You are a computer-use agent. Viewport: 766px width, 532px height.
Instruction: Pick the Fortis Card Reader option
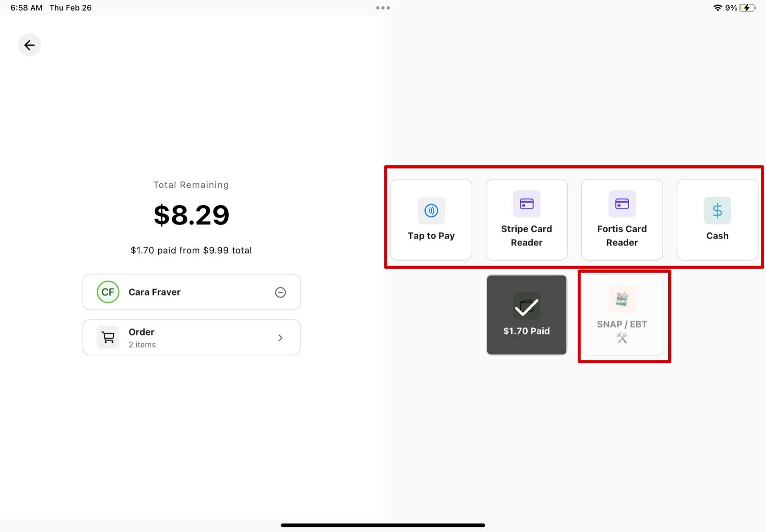click(x=622, y=219)
